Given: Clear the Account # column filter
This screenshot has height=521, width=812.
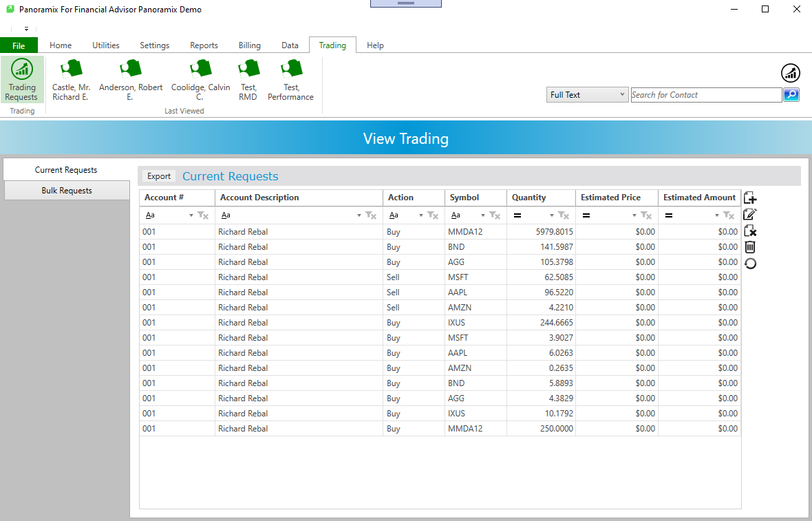Looking at the screenshot, I should tap(202, 215).
